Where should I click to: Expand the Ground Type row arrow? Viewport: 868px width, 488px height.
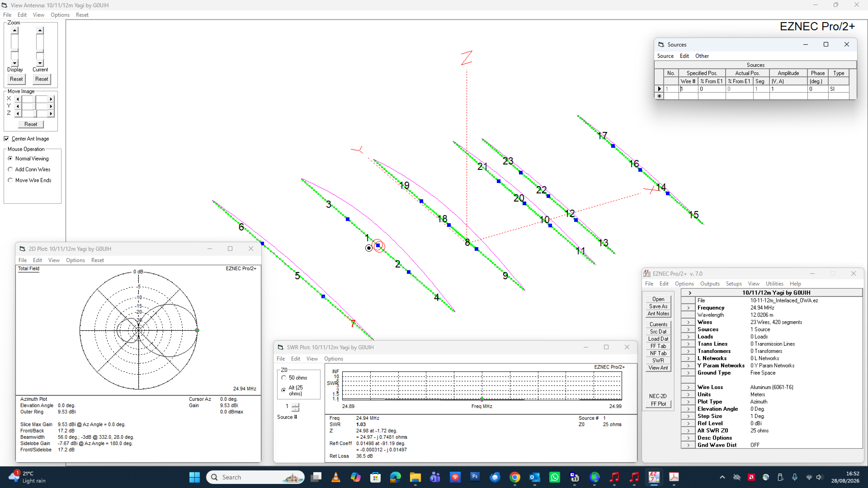pyautogui.click(x=688, y=373)
